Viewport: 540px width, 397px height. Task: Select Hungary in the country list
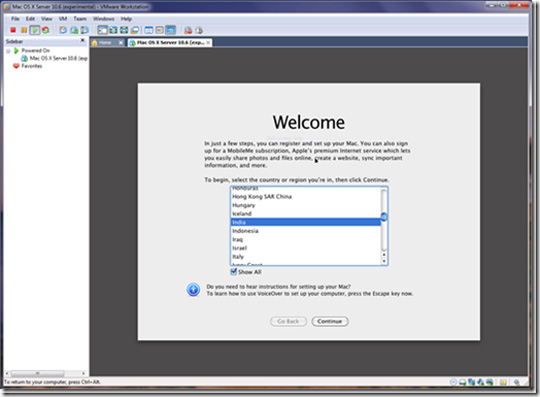click(305, 205)
